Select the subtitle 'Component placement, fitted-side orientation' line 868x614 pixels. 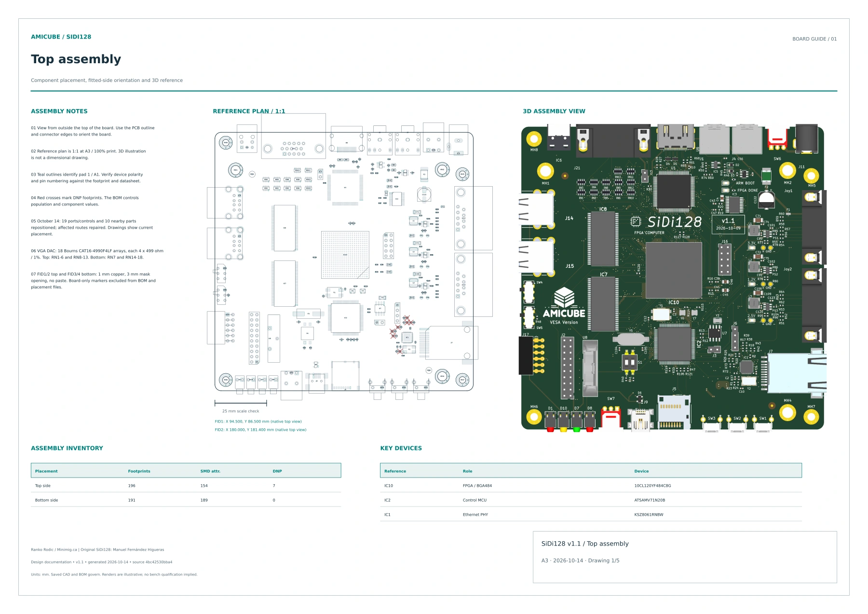click(107, 81)
